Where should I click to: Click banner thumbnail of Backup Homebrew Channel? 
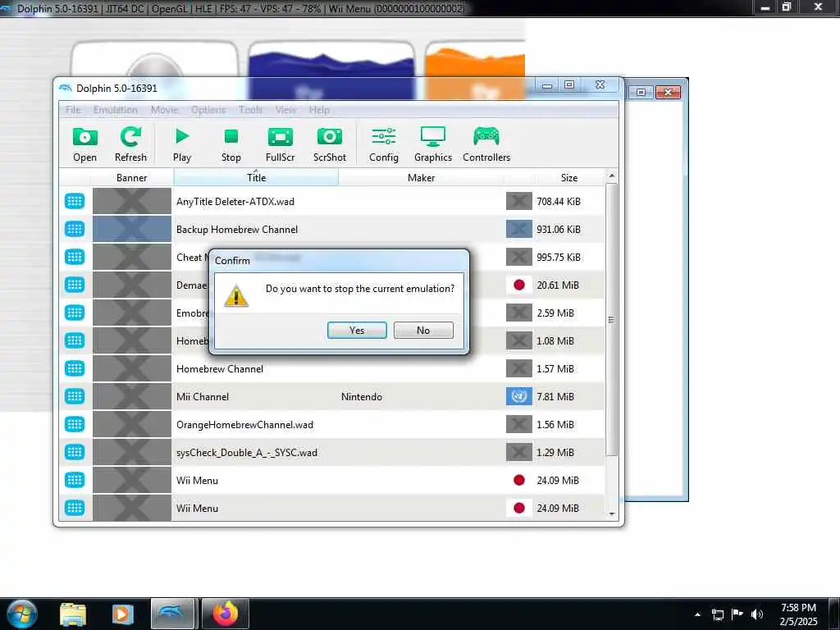click(132, 230)
